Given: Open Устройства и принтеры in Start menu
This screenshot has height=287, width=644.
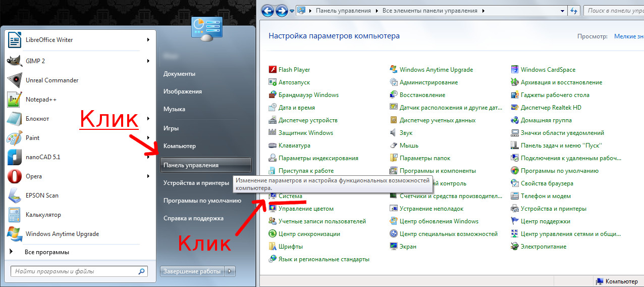Looking at the screenshot, I should click(x=196, y=183).
